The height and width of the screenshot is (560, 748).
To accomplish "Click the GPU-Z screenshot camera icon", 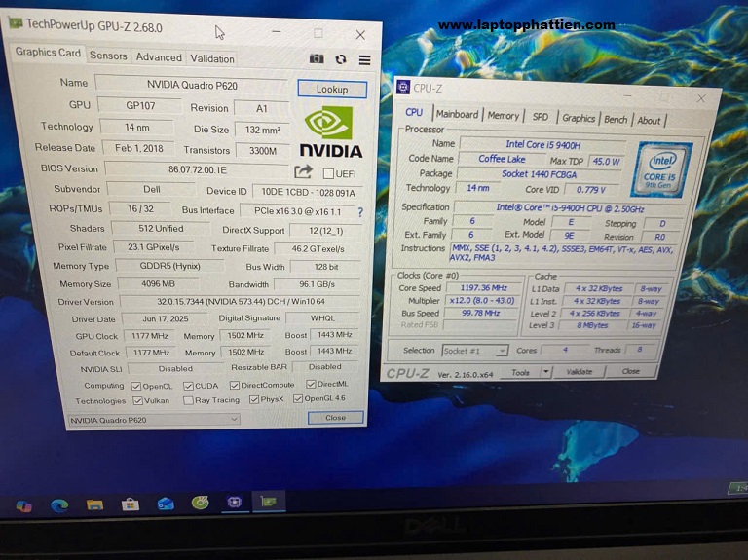I will pos(317,59).
